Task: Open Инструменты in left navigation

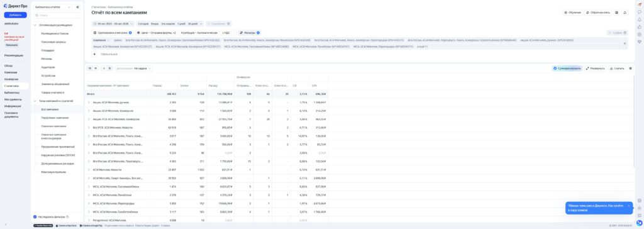Action: [13, 99]
